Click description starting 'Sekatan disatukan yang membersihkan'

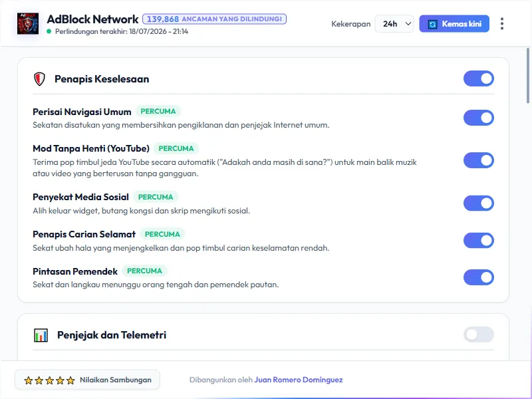tap(181, 125)
